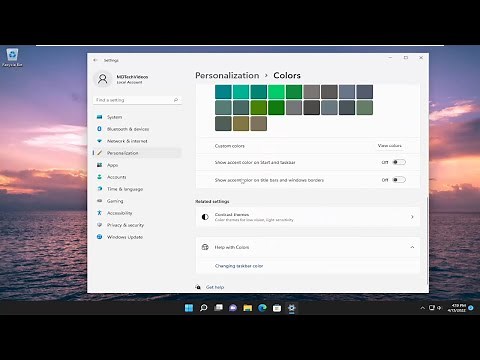Viewport: 480px width, 360px height.
Task: Click the search magnifier in Find a setting
Action: [176, 100]
